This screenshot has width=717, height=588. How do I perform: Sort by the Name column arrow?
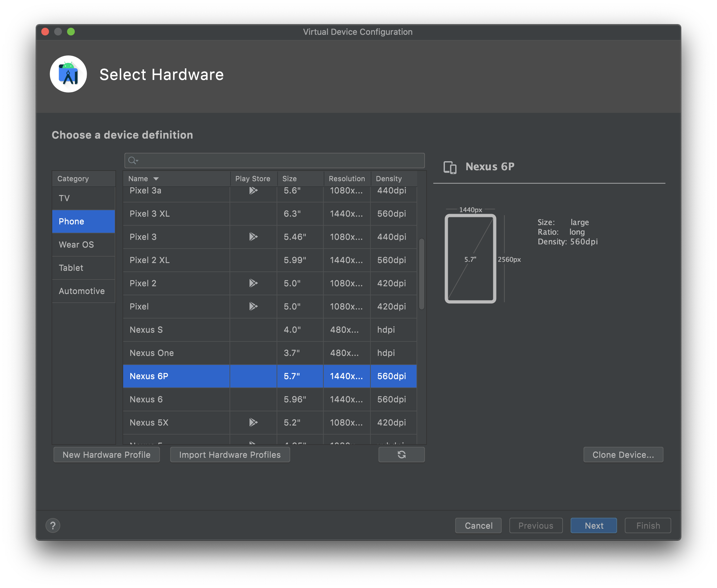pos(156,179)
